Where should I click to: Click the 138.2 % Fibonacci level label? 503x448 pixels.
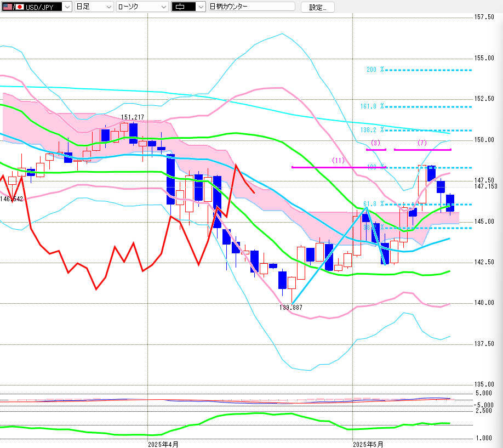tap(372, 130)
